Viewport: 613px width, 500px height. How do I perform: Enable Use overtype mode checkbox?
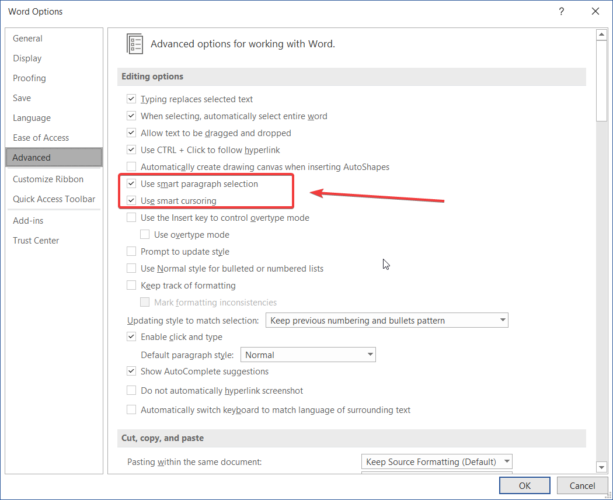coord(145,234)
